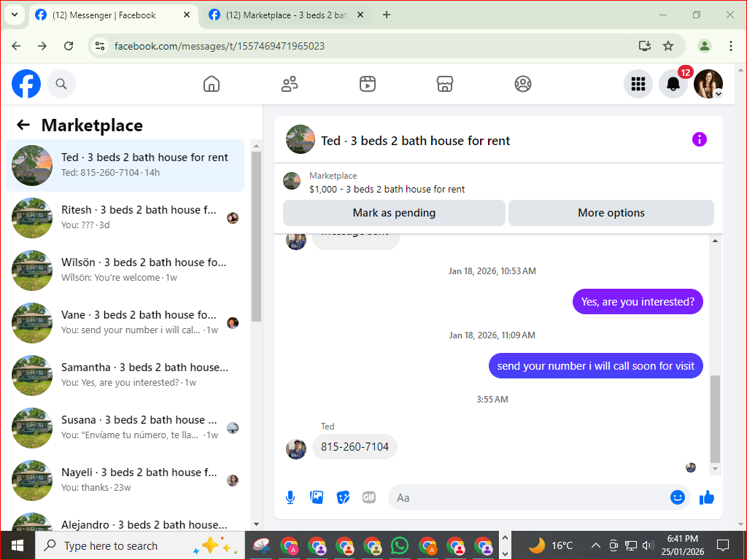Image resolution: width=747 pixels, height=560 pixels.
Task: Click the chat scrollbar down arrow
Action: tap(715, 469)
